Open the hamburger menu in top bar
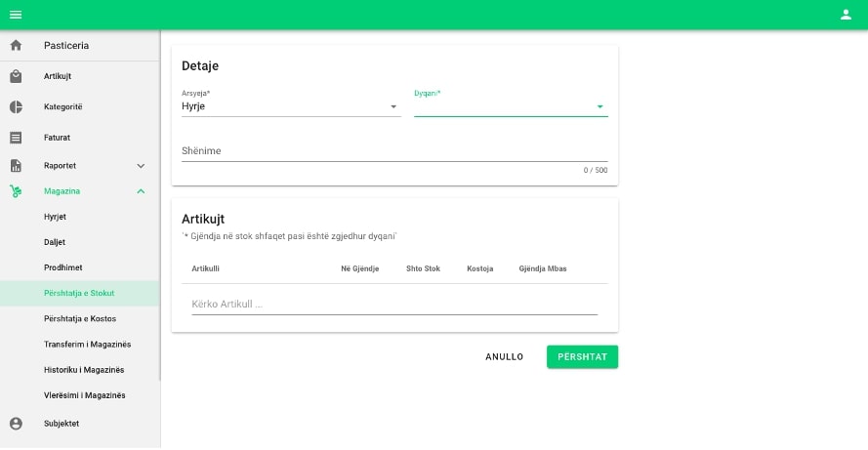The image size is (868, 450). pyautogui.click(x=16, y=15)
